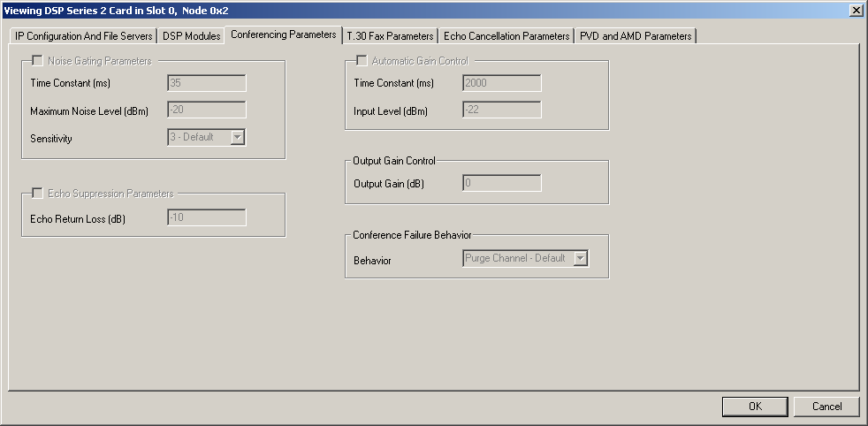Select the Conferencing Parameters tab
This screenshot has width=868, height=426.
pyautogui.click(x=283, y=34)
